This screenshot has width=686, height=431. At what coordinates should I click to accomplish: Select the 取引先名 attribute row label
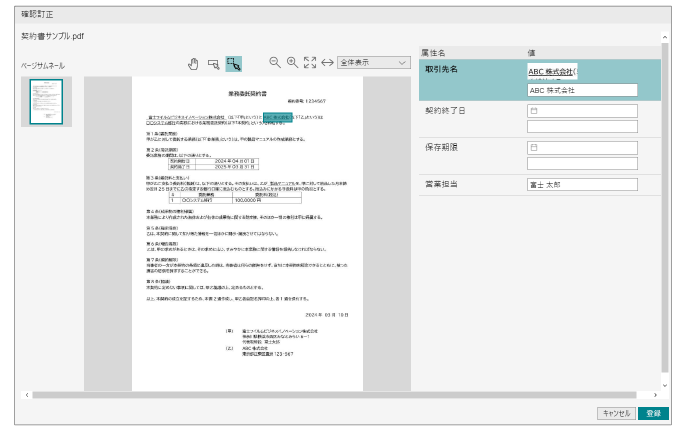point(441,69)
